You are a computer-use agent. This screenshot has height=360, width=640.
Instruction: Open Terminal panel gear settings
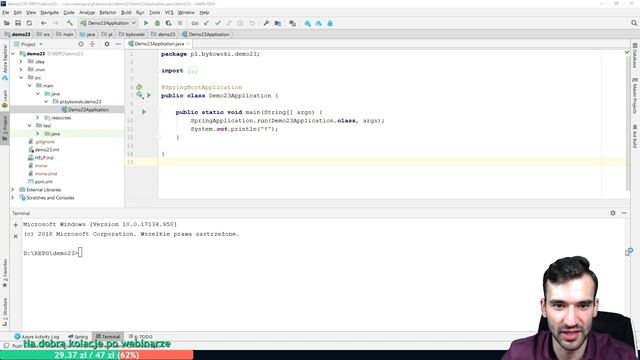(x=613, y=213)
